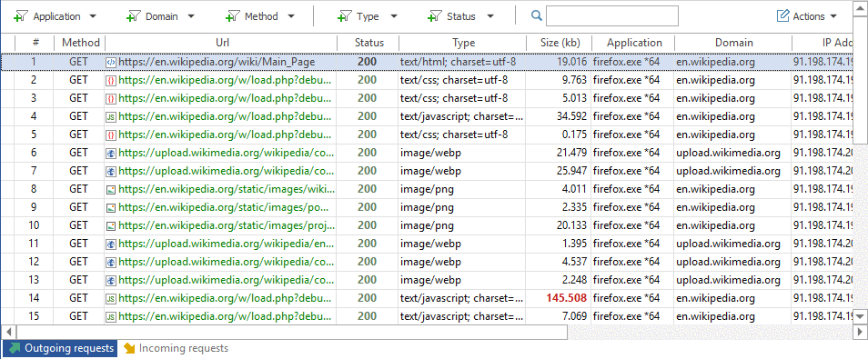Click the red 145.508 size value

566,298
